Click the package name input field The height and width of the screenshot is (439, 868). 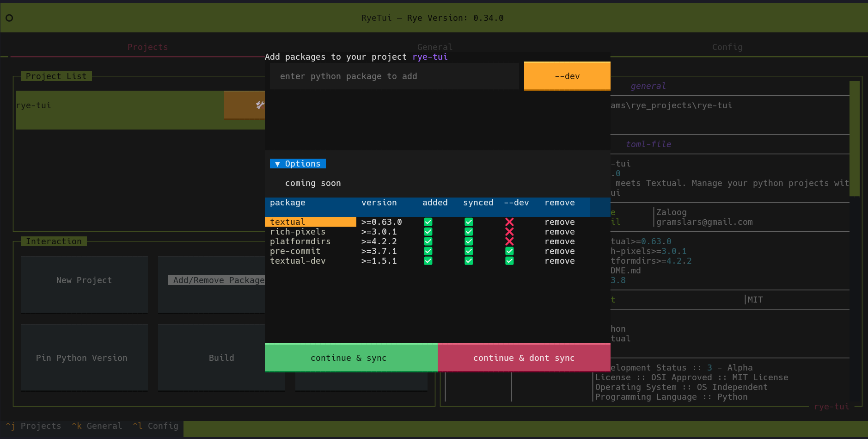point(394,76)
